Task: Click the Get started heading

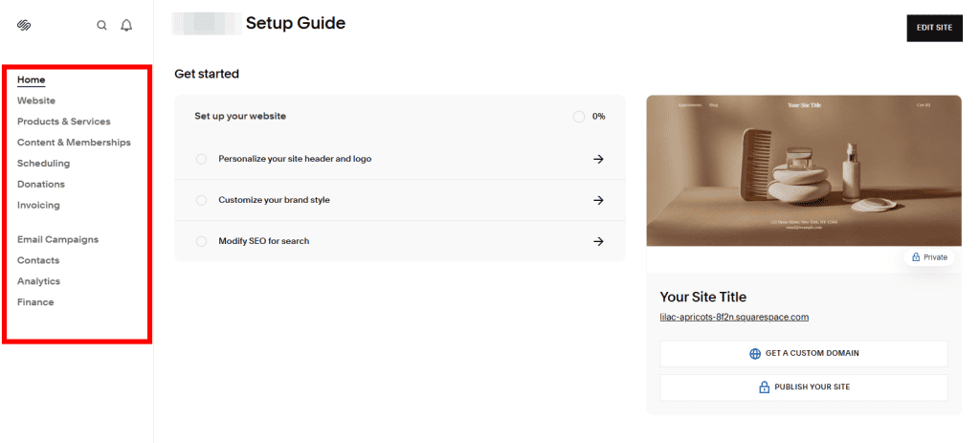Action: pos(207,74)
